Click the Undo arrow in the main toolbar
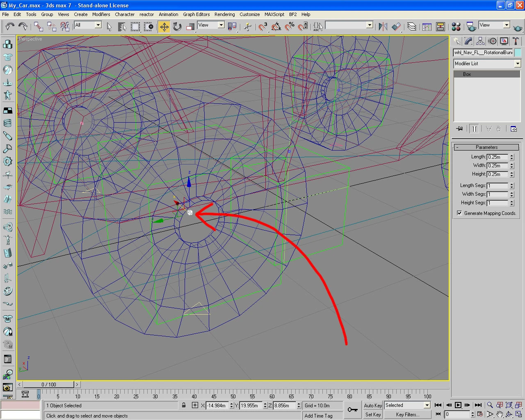This screenshot has height=420, width=525. (x=10, y=27)
